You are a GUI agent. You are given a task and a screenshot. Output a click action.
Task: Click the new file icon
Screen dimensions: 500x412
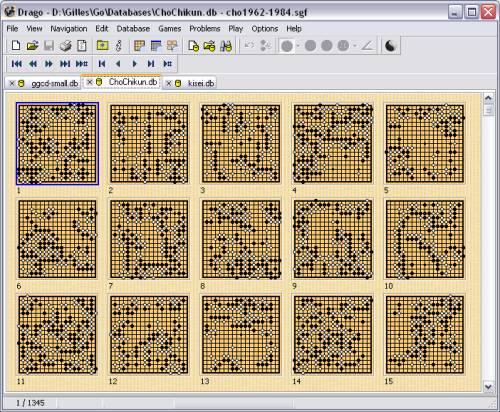click(x=16, y=46)
